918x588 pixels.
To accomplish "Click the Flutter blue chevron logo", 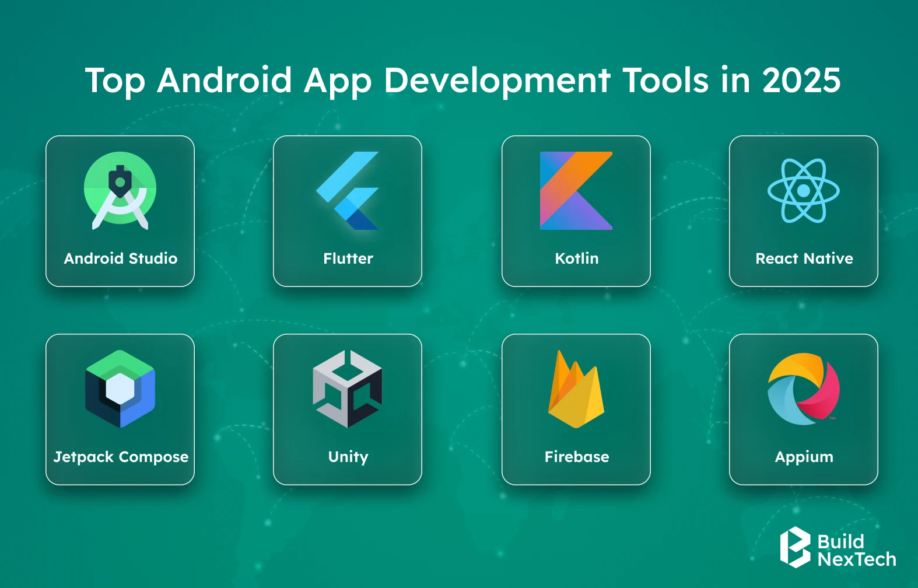I will 348,191.
